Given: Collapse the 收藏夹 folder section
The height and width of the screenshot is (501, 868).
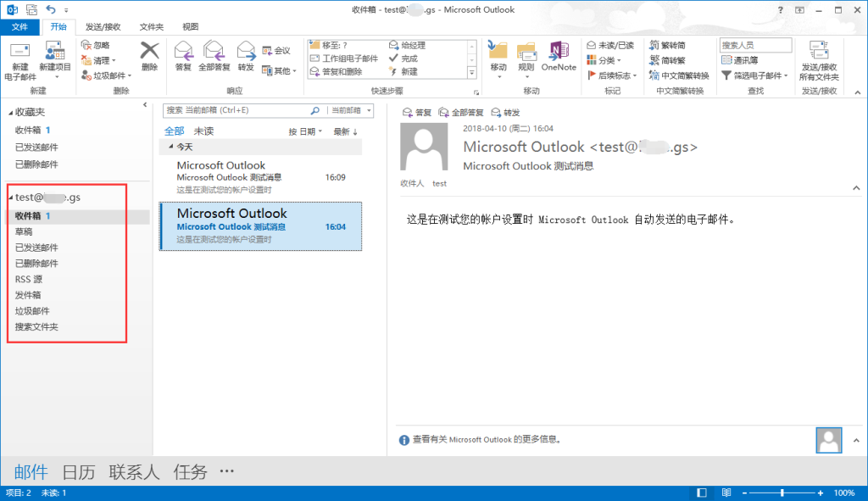Looking at the screenshot, I should (x=8, y=111).
